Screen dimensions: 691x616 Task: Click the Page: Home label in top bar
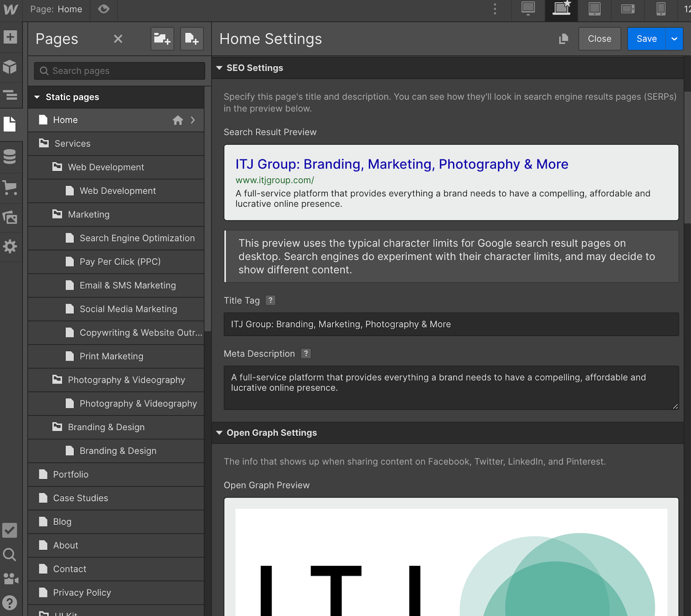click(57, 9)
